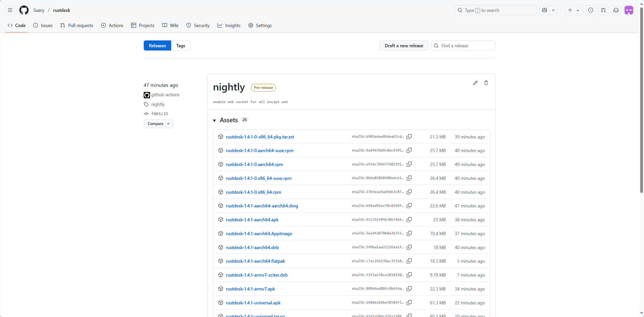
Task: Click the Pre-release label badge
Action: click(x=263, y=87)
